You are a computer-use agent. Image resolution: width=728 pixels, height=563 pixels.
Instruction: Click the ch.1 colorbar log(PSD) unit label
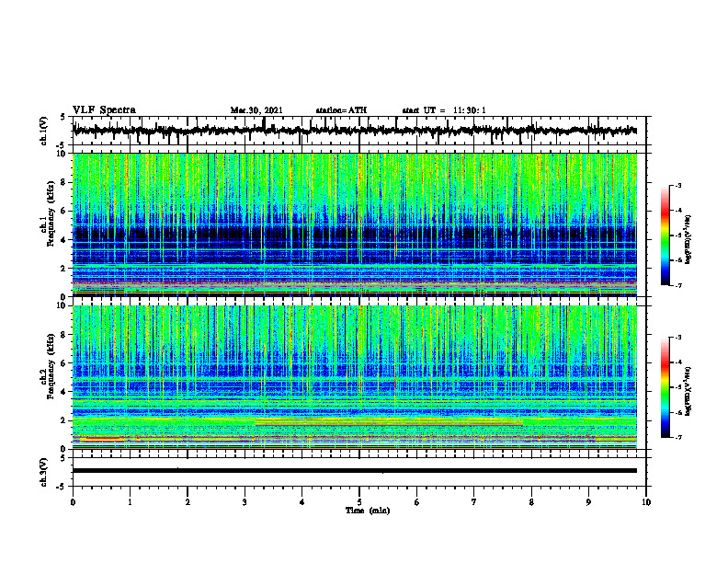point(688,240)
